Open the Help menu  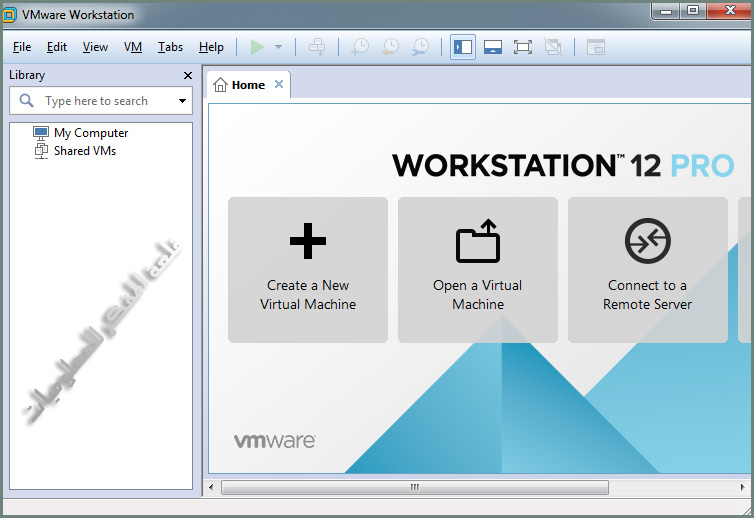click(x=211, y=47)
